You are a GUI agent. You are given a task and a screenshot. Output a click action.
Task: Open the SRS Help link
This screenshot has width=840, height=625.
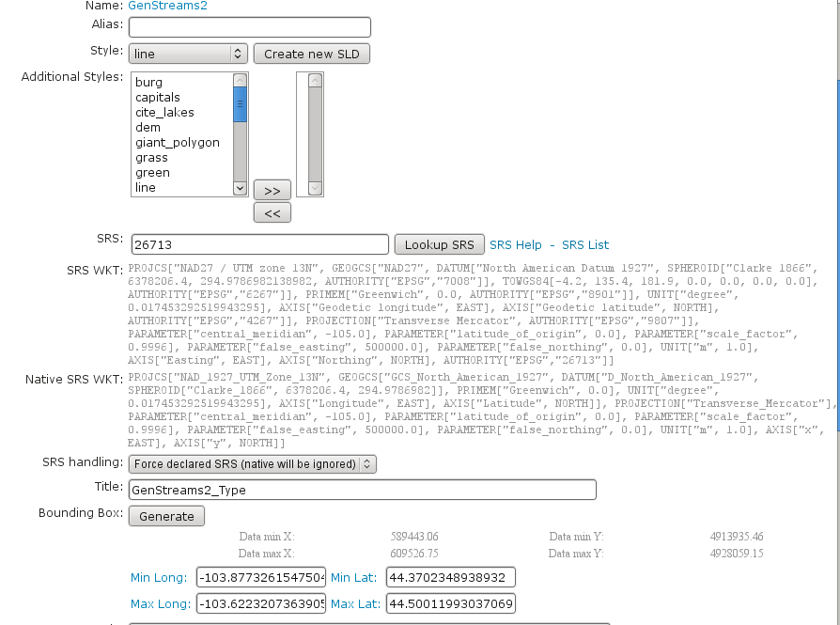click(x=515, y=244)
